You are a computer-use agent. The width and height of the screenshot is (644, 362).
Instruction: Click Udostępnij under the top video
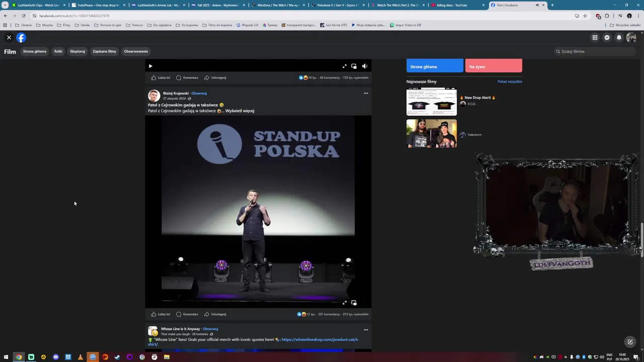pyautogui.click(x=215, y=78)
